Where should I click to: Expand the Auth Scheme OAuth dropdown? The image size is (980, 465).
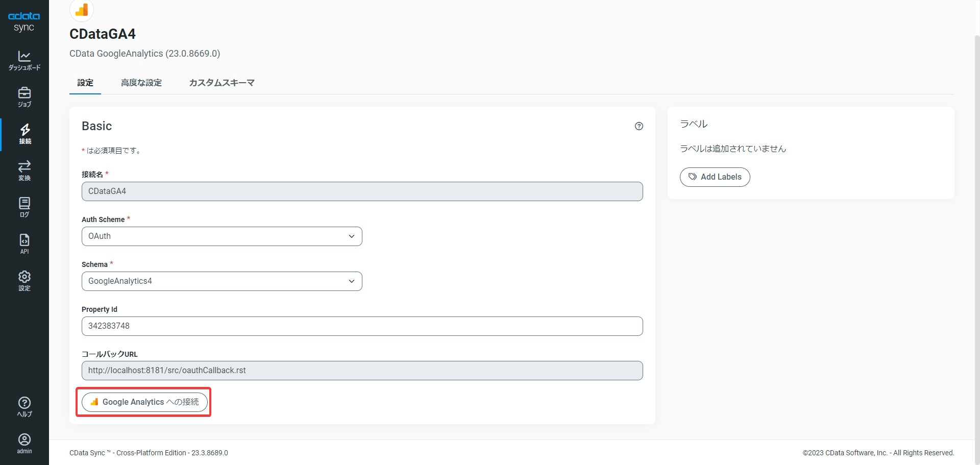point(222,236)
